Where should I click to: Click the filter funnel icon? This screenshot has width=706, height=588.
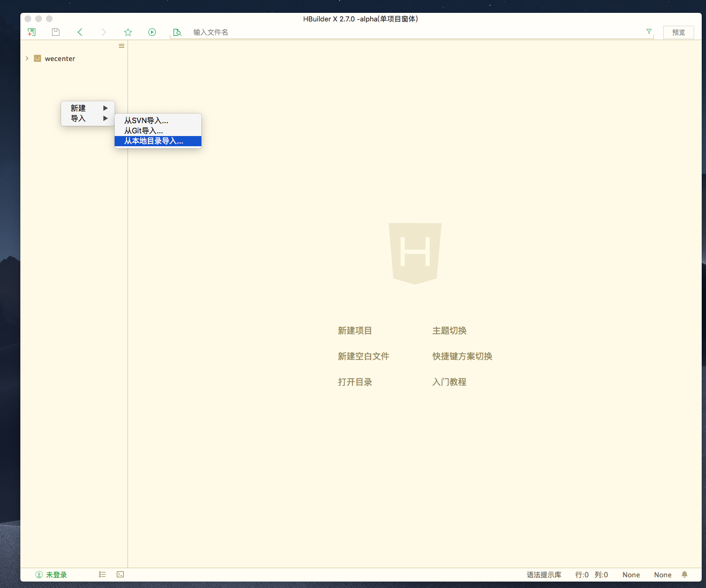649,32
